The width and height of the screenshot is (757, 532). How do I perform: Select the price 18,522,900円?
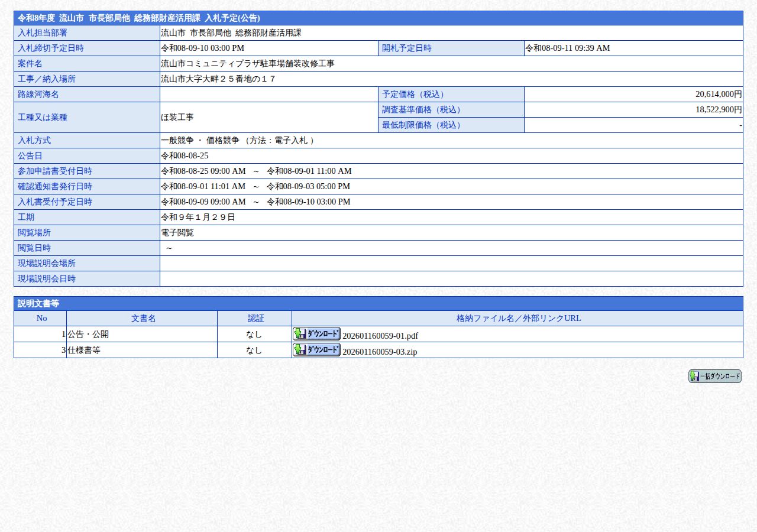(x=719, y=110)
